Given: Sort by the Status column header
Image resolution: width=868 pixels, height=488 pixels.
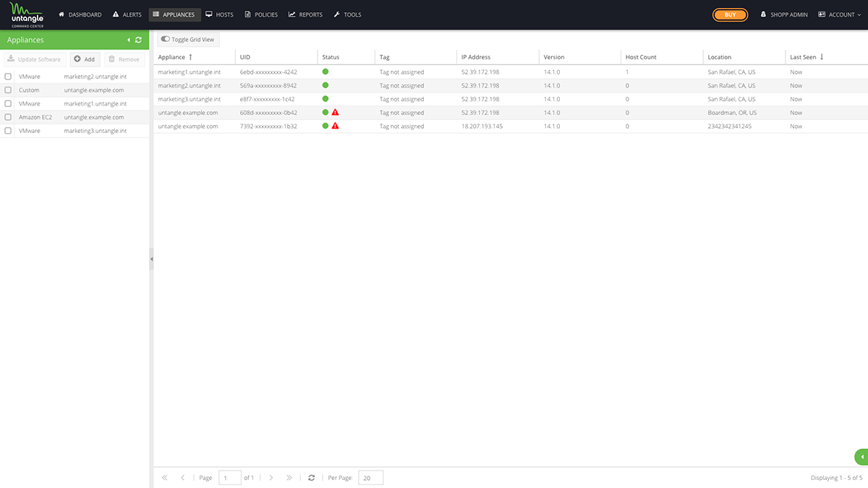Looking at the screenshot, I should click(346, 57).
